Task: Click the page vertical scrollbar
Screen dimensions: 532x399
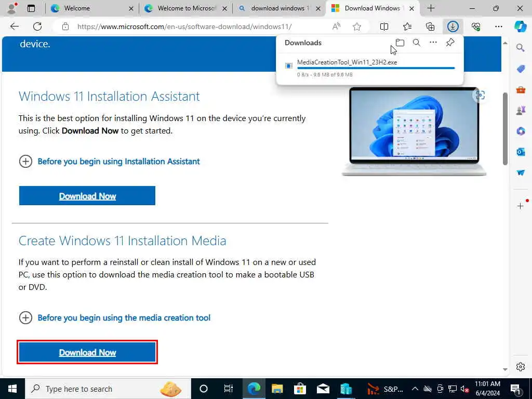Action: (505, 128)
